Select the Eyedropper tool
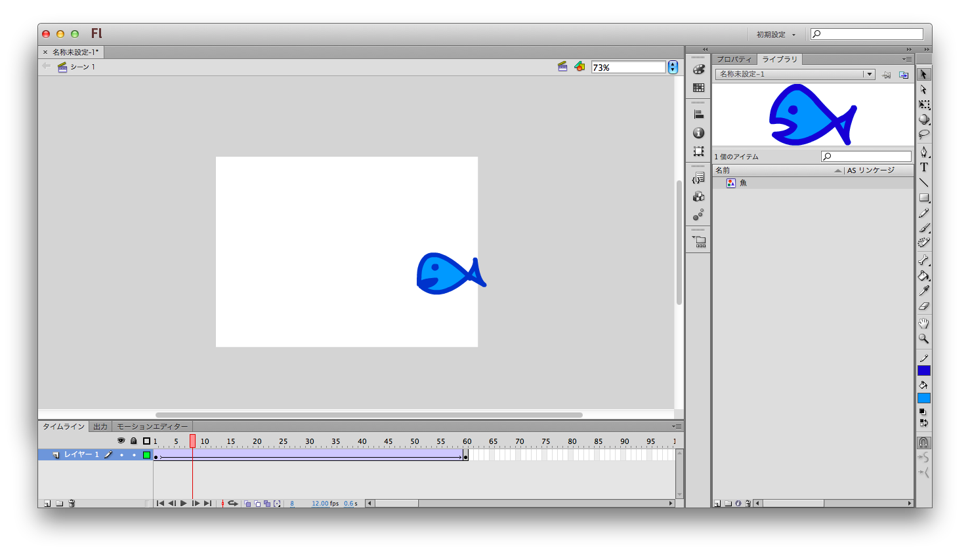This screenshot has width=970, height=560. click(x=923, y=290)
